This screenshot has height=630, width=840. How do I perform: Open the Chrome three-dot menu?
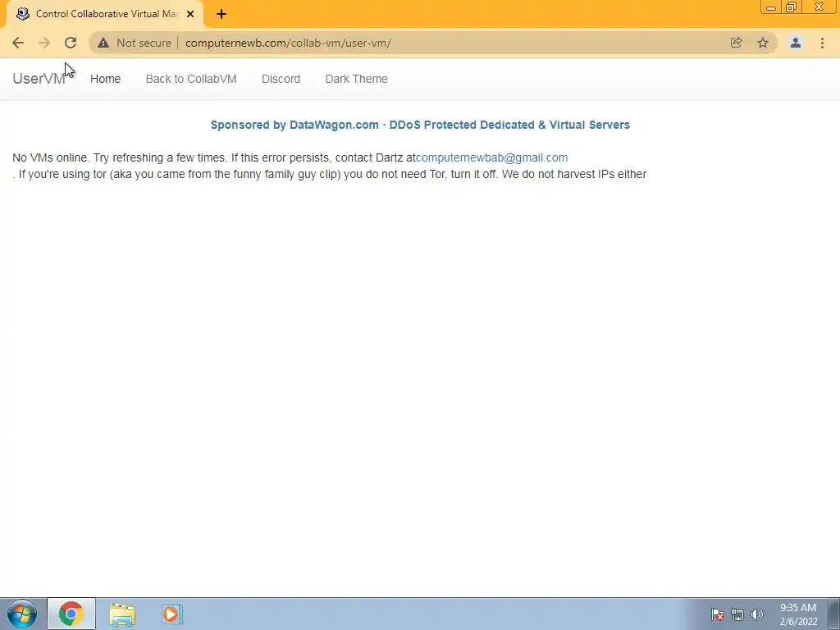822,43
